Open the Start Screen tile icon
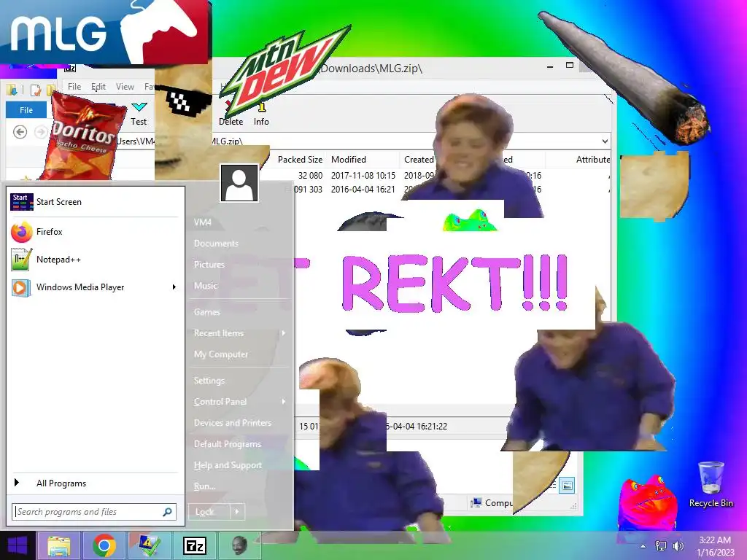 (x=21, y=202)
